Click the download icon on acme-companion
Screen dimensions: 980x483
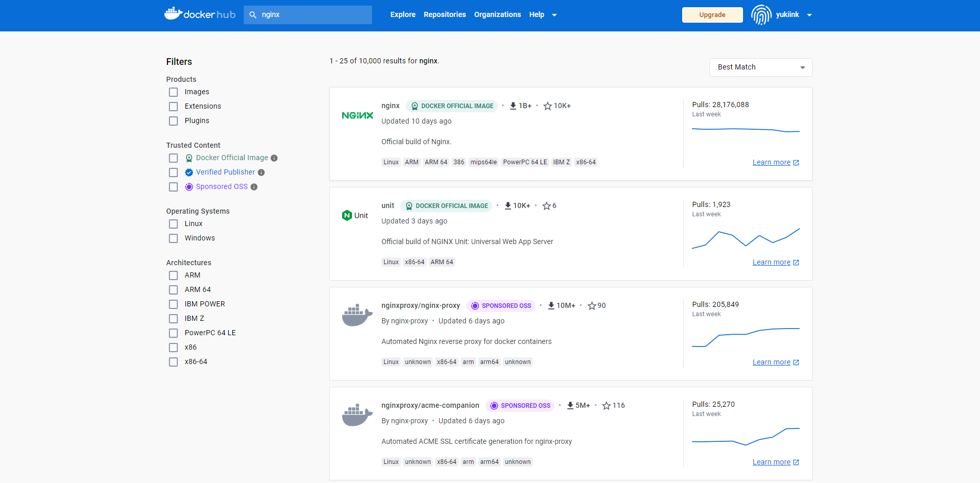coord(570,405)
